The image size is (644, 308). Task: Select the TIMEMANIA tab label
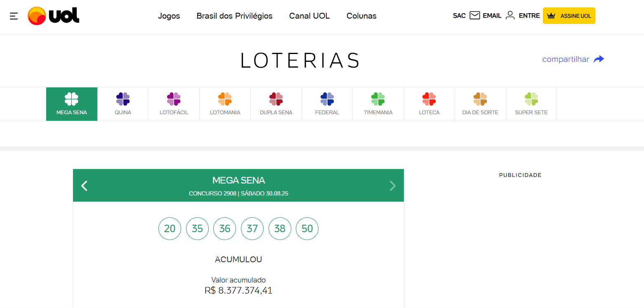(378, 113)
